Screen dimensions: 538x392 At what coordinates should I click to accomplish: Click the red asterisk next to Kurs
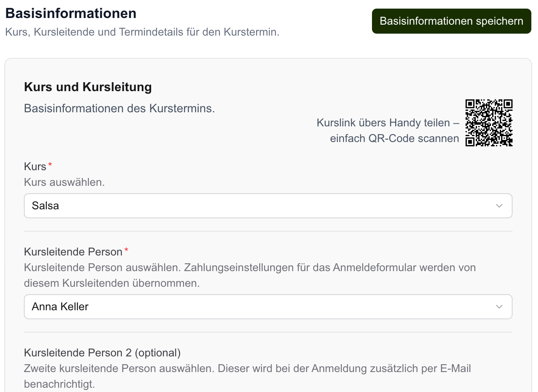click(50, 164)
